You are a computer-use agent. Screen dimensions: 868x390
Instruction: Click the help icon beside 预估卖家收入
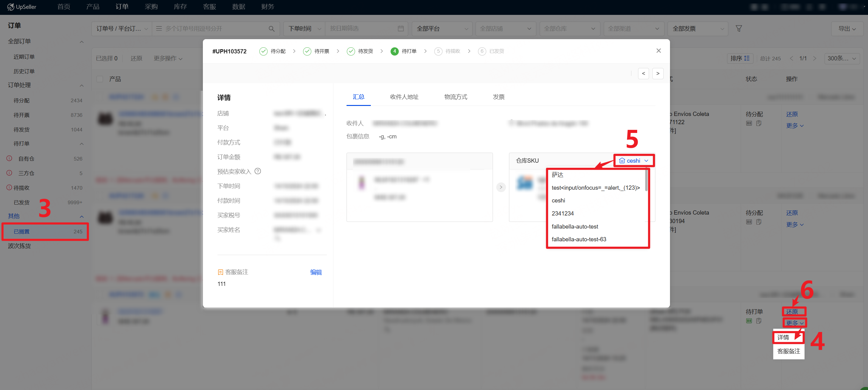tap(258, 171)
